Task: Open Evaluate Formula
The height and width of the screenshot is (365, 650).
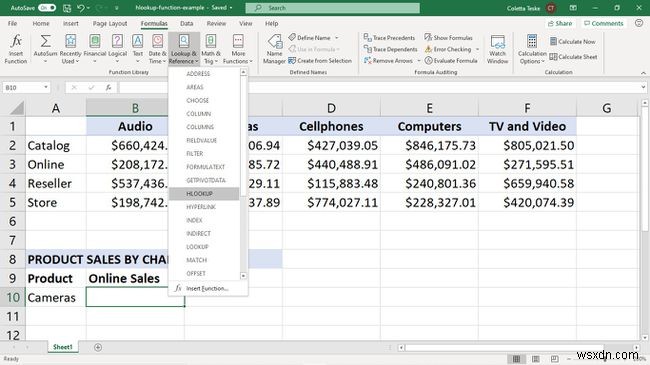Action: coord(451,61)
